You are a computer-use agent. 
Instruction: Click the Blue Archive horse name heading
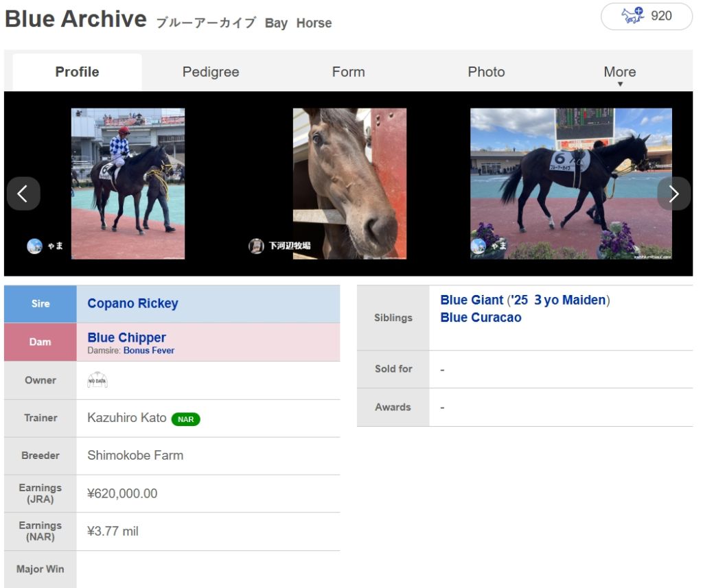tap(76, 19)
